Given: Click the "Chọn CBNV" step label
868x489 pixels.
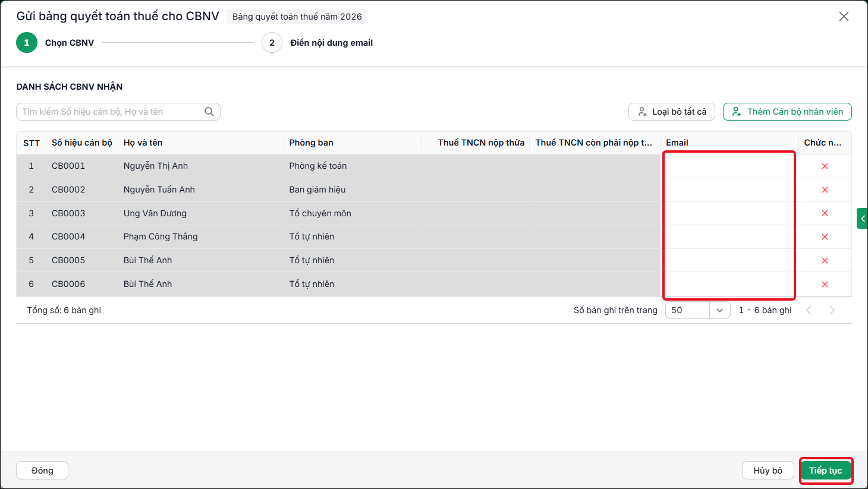Looking at the screenshot, I should point(70,43).
